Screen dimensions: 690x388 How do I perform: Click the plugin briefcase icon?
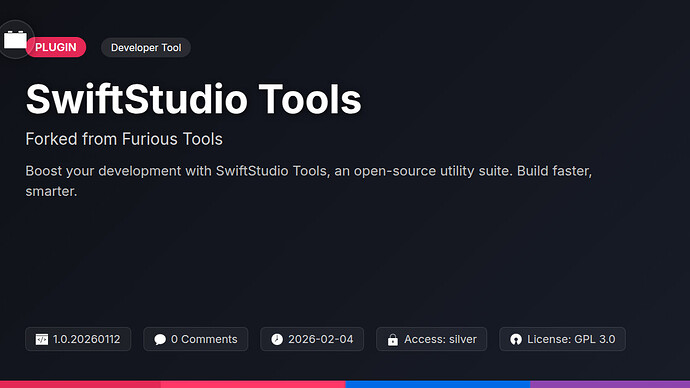click(15, 40)
